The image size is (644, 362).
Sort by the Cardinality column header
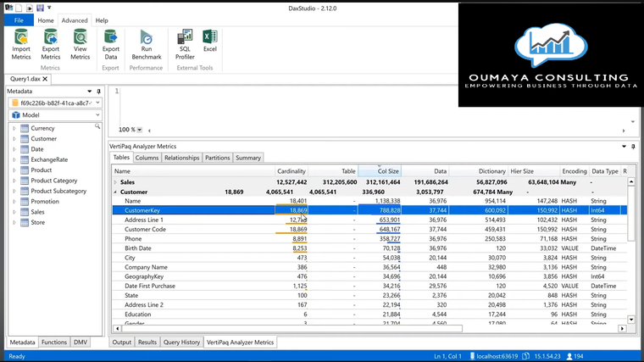291,170
